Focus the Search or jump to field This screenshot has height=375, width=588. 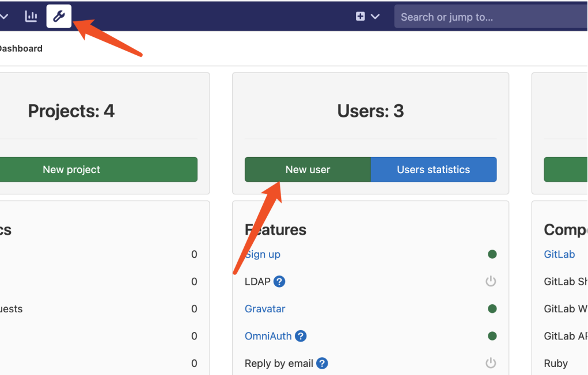(490, 17)
